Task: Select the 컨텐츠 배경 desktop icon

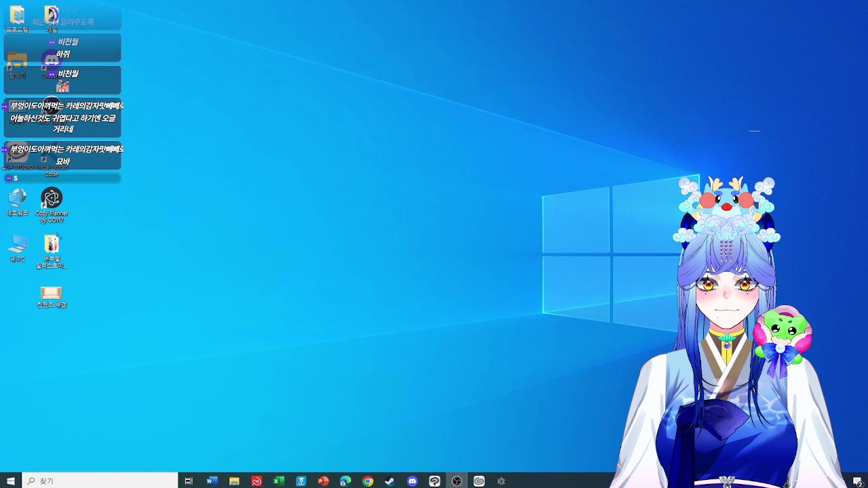Action: 52,296
